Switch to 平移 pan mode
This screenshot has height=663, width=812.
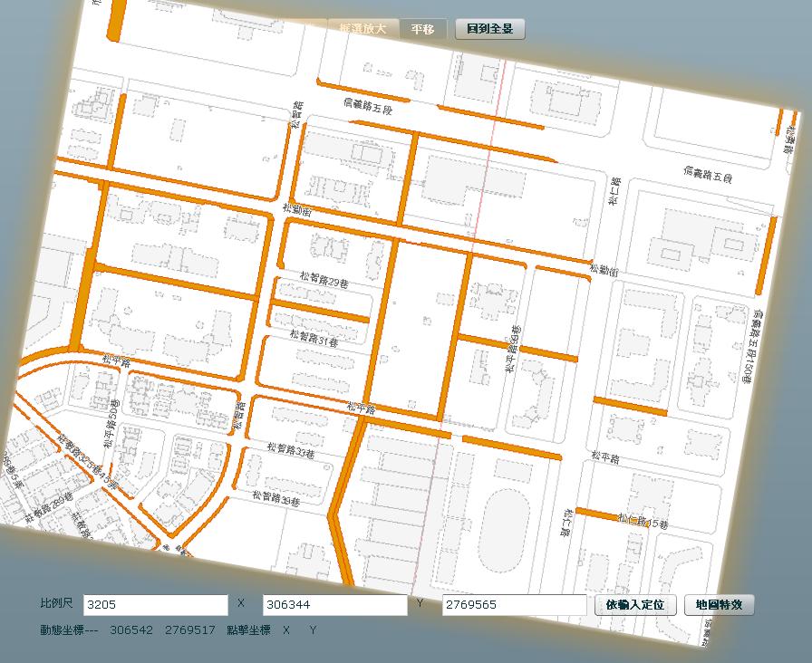point(423,28)
